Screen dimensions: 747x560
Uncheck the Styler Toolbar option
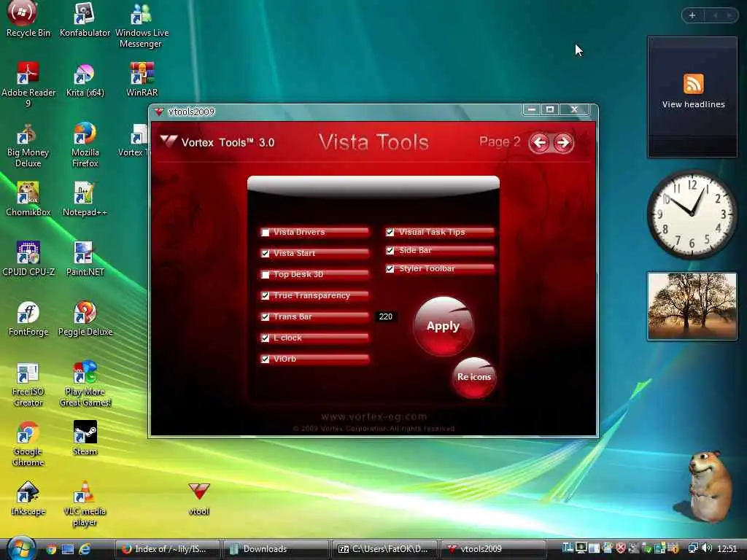390,269
